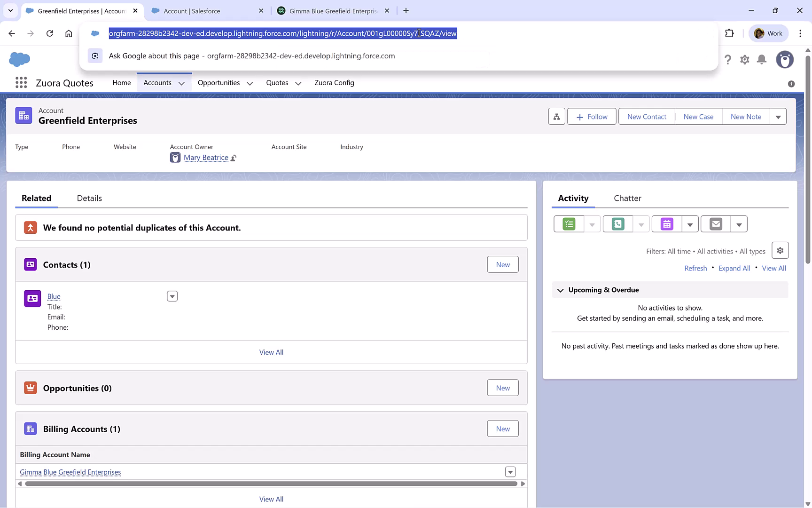
Task: Open the Gimma Blue Greefield Enterprises billing account
Action: coord(70,472)
